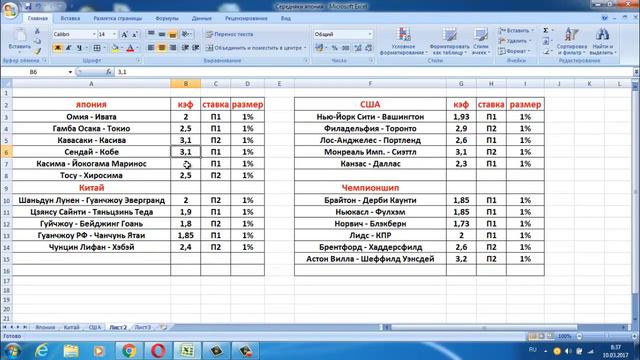Apply the red font color A
This screenshot has height=360, width=640.
point(130,48)
